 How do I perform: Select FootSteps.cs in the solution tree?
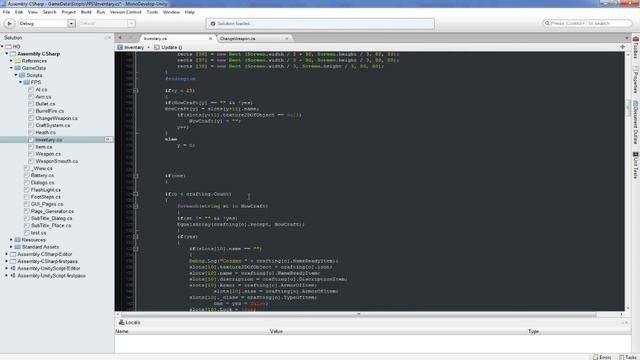(x=45, y=197)
